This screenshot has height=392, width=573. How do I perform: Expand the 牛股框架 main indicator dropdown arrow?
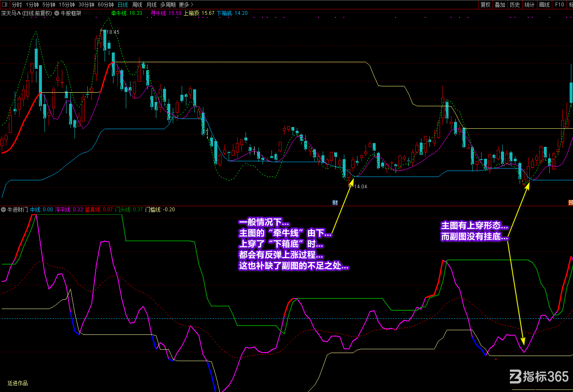click(57, 13)
